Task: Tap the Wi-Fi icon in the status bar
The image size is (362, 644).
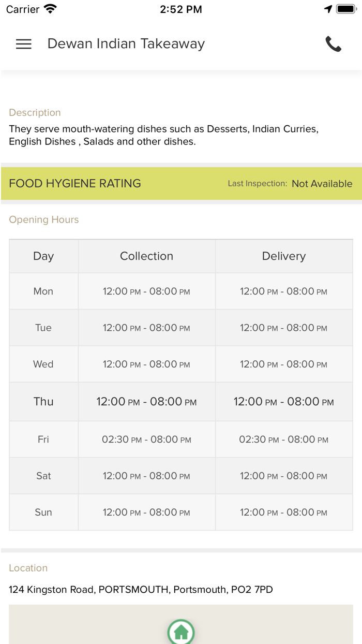Action: coord(49,8)
